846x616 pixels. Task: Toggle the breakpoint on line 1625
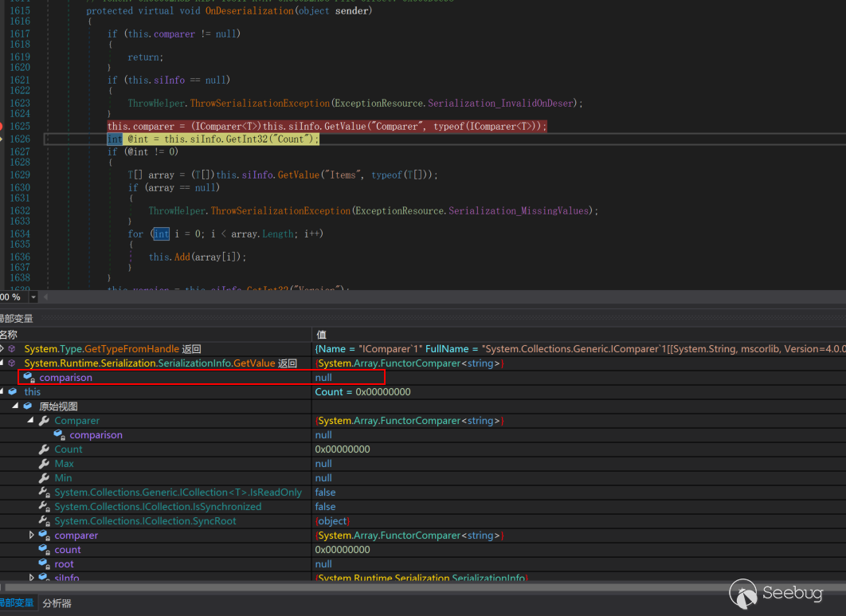click(x=2, y=126)
